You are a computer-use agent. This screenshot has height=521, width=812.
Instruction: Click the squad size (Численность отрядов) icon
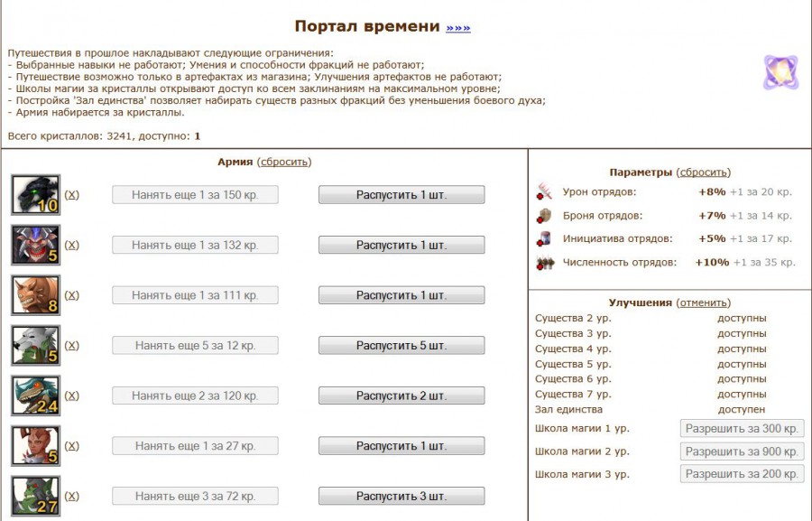(544, 262)
